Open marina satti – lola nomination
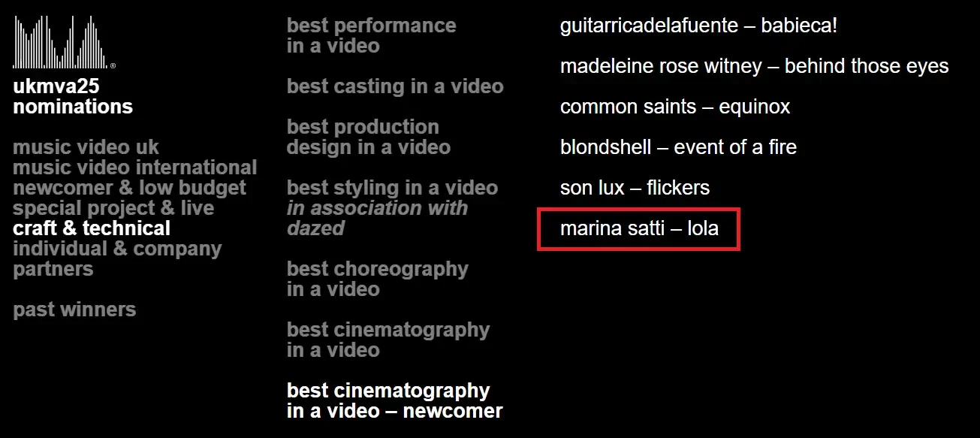This screenshot has width=980, height=438. (x=639, y=228)
